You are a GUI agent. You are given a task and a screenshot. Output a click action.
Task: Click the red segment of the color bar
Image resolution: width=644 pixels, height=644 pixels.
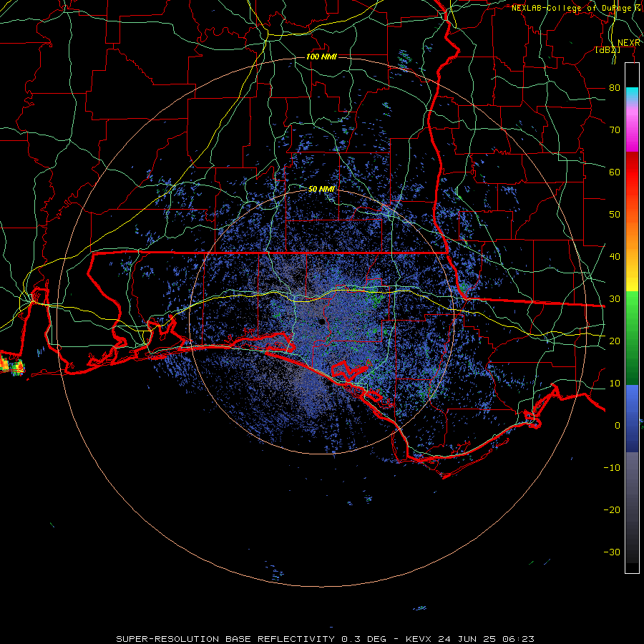pyautogui.click(x=632, y=177)
